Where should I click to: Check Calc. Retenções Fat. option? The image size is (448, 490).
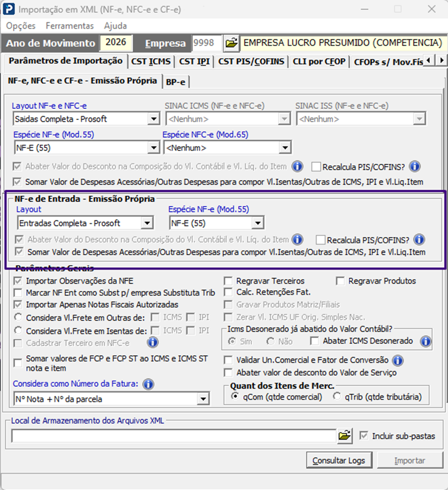pyautogui.click(x=228, y=292)
